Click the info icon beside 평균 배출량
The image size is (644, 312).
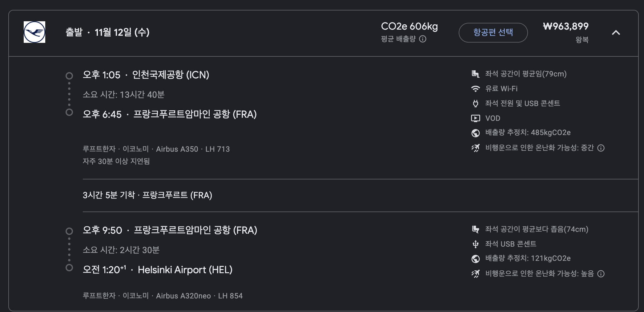(423, 39)
